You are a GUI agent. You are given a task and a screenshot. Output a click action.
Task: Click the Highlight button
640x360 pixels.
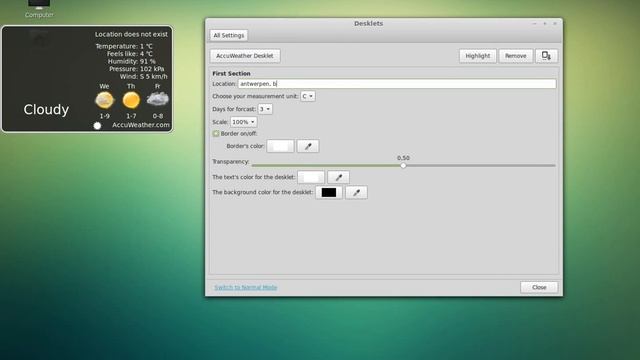tap(478, 56)
